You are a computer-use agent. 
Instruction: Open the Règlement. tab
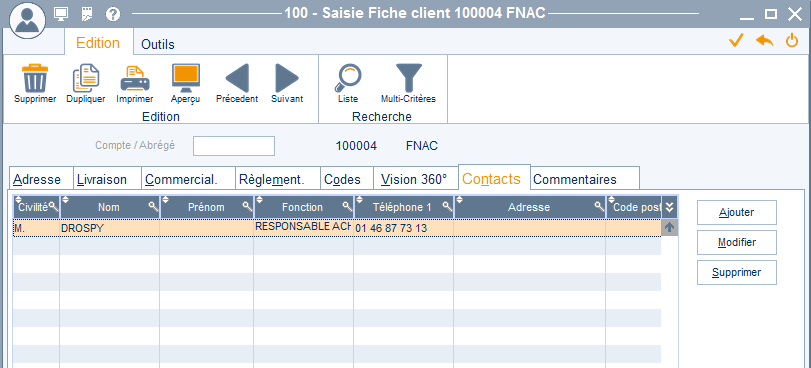278,179
